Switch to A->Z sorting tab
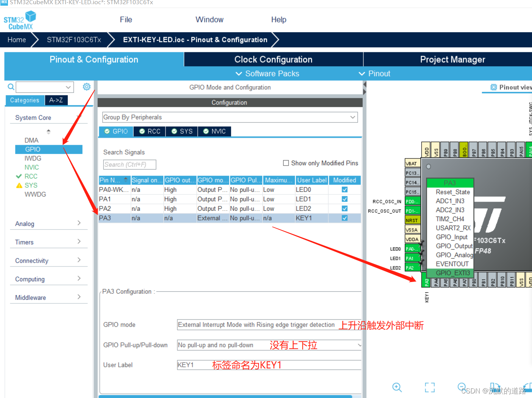532x398 pixels. 56,100
